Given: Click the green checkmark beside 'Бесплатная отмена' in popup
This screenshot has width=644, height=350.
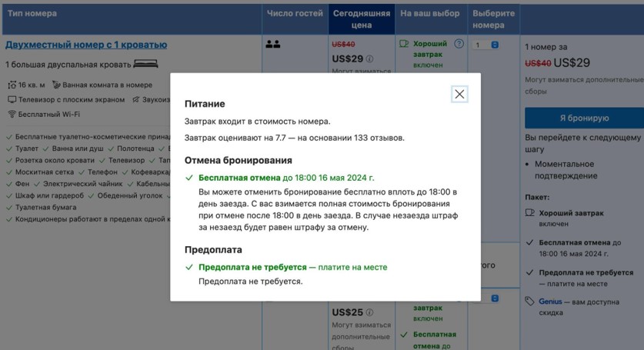Looking at the screenshot, I should point(190,178).
